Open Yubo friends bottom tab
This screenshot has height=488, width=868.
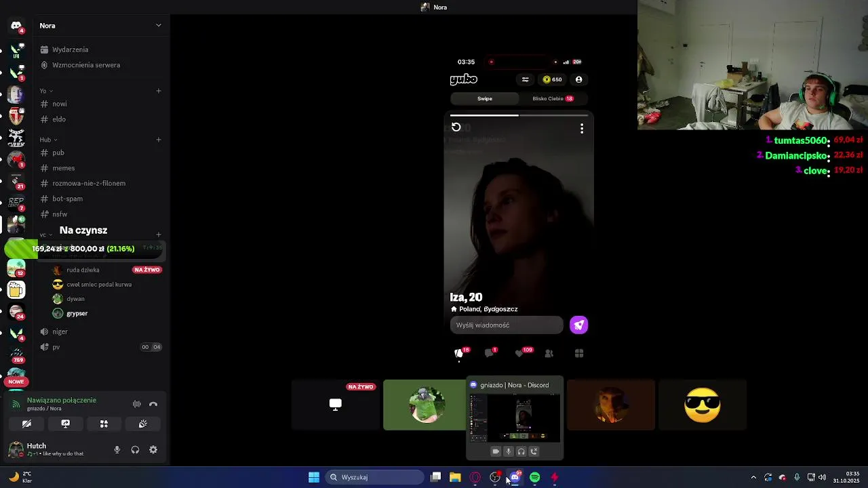tap(549, 353)
